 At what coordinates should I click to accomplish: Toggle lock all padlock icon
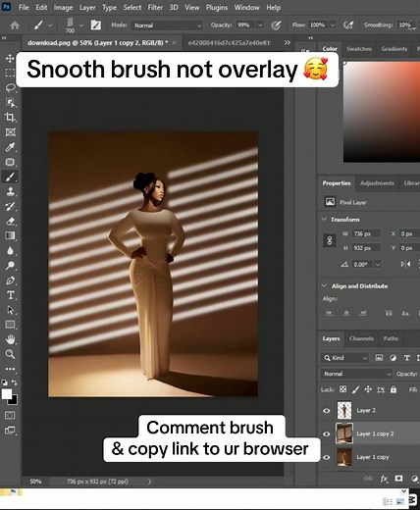[x=394, y=389]
